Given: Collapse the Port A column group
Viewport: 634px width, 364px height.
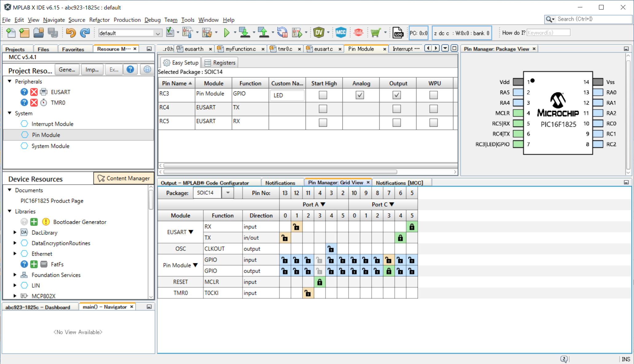Looking at the screenshot, I should (323, 204).
